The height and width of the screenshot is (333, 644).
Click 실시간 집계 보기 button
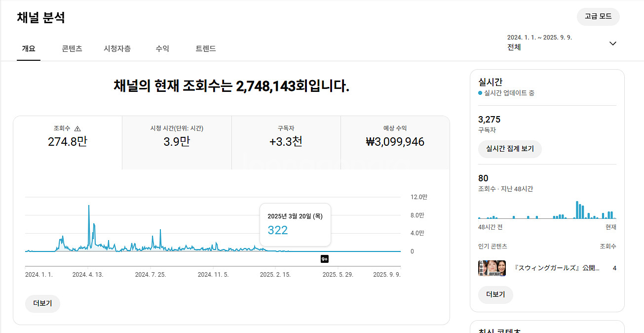(x=510, y=149)
